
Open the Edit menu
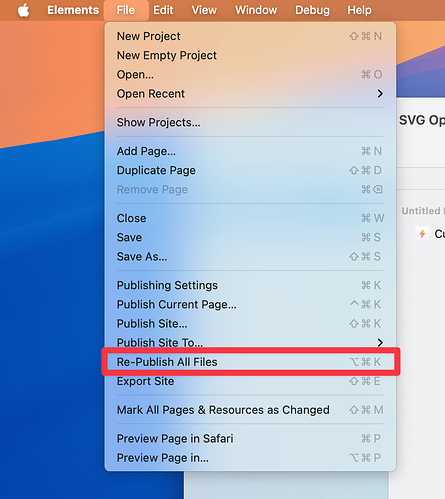(163, 10)
